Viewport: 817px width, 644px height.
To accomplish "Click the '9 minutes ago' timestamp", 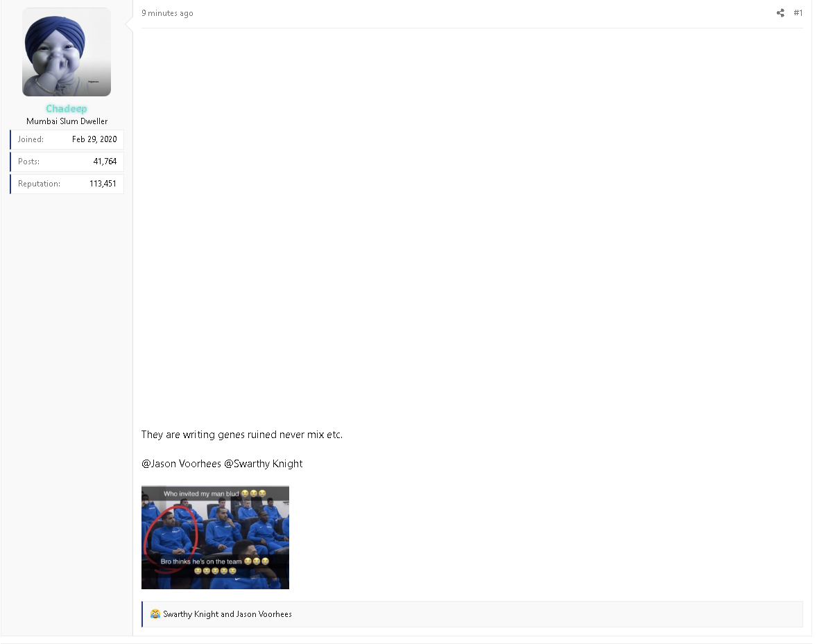I will [167, 13].
